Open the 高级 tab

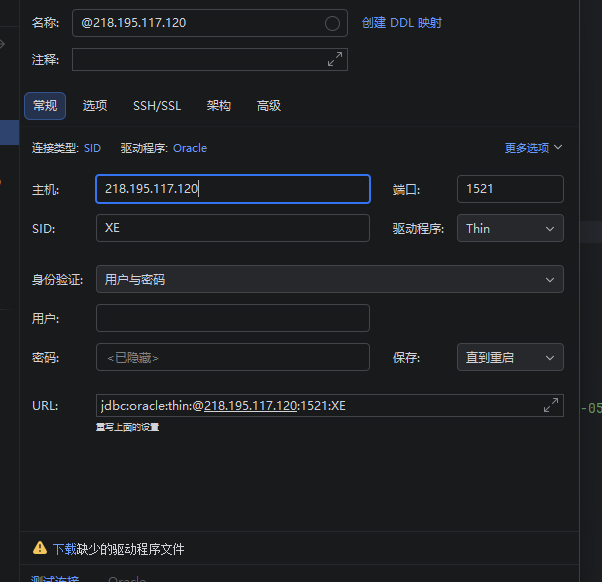click(269, 106)
